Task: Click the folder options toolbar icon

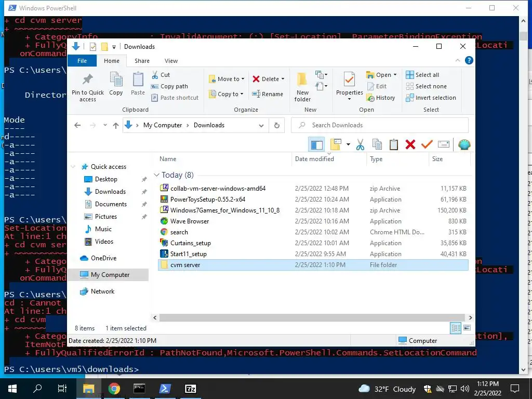Action: coord(336,144)
